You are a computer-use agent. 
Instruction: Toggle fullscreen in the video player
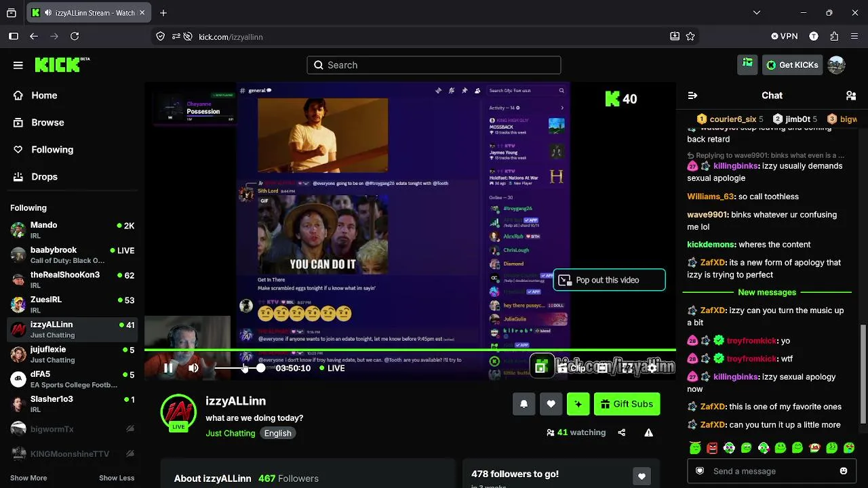tap(628, 368)
